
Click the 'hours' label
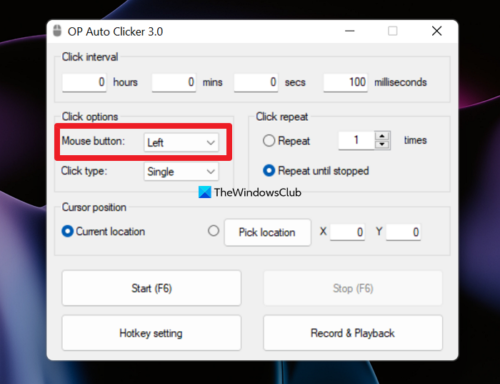pyautogui.click(x=125, y=82)
